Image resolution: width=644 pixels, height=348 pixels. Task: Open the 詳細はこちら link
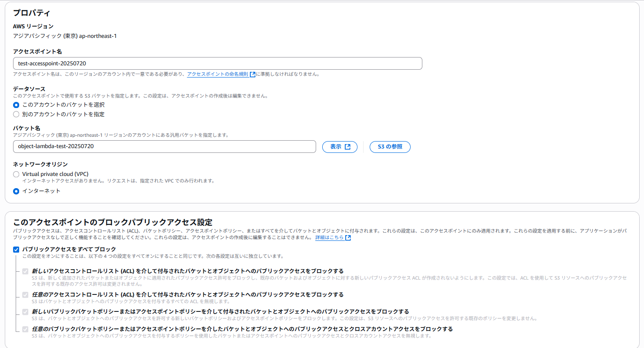(x=330, y=238)
